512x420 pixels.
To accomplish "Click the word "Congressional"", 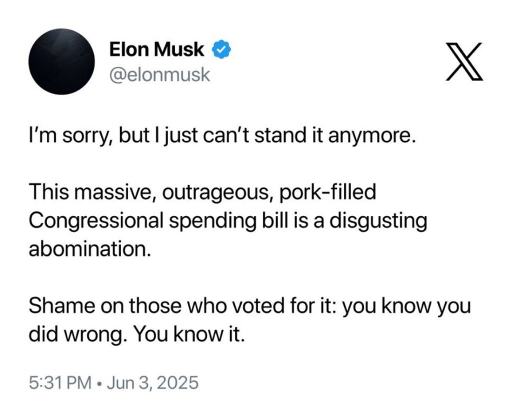I will [x=96, y=221].
